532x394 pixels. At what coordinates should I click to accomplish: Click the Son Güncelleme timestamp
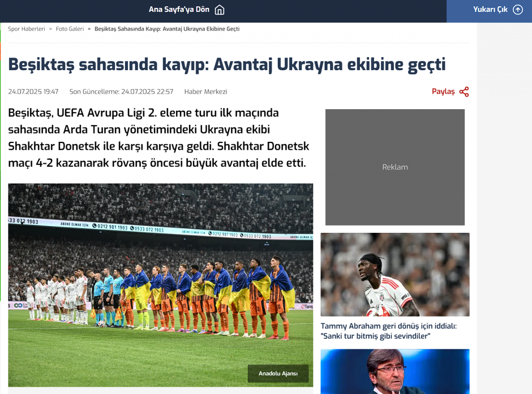122,91
